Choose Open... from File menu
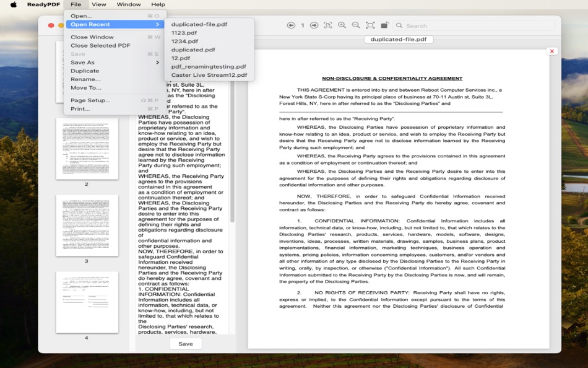This screenshot has height=368, width=588. pyautogui.click(x=116, y=15)
